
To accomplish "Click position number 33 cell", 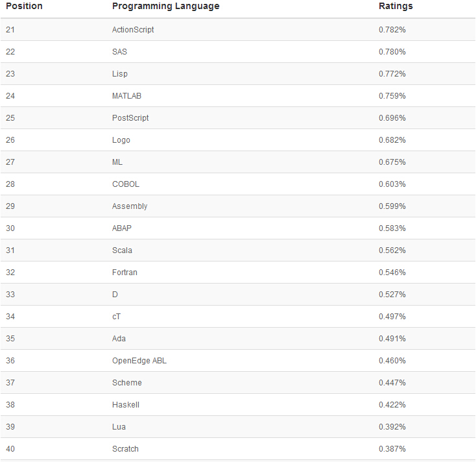I will 10,295.
